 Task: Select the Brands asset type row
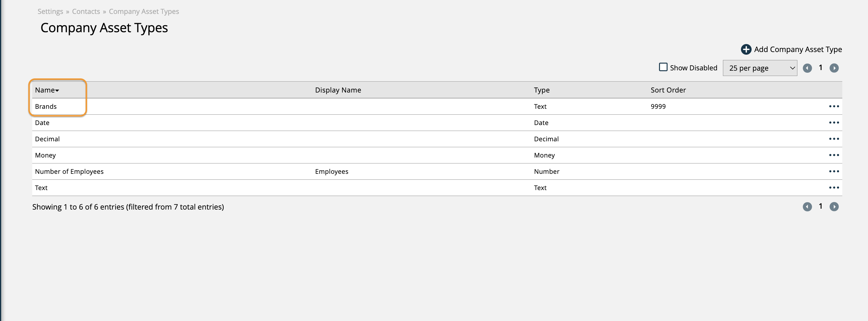(x=46, y=106)
